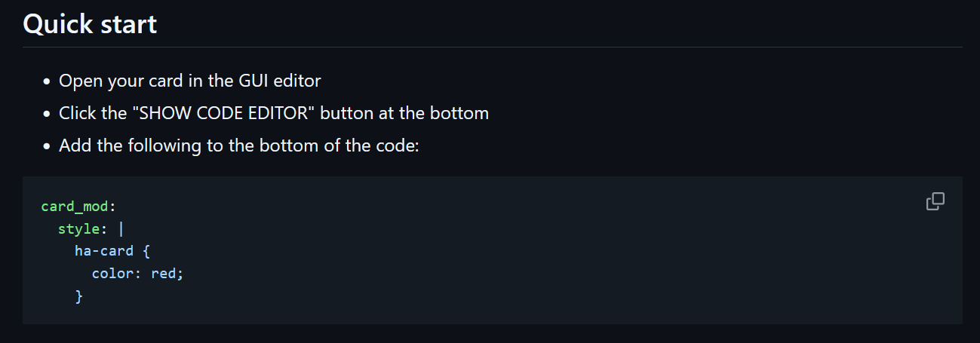Click the "Quick start" heading
Screen dimensions: 980x343
click(90, 24)
